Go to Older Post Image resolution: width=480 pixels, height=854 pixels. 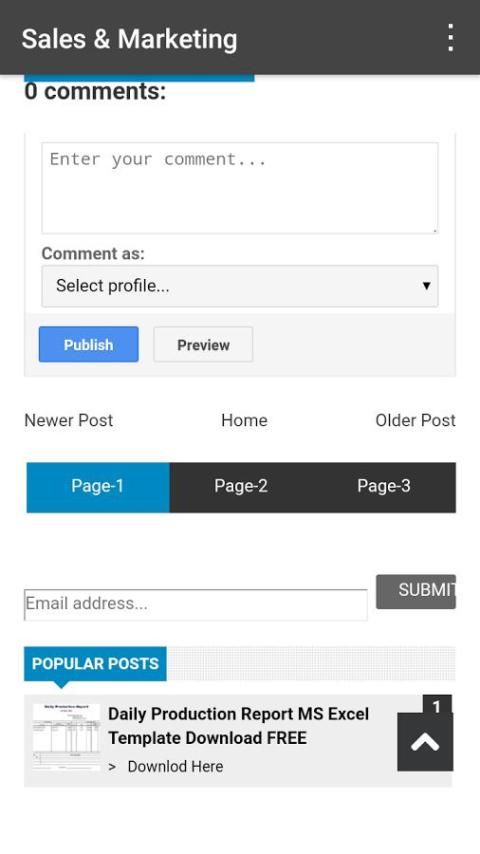[x=415, y=420]
